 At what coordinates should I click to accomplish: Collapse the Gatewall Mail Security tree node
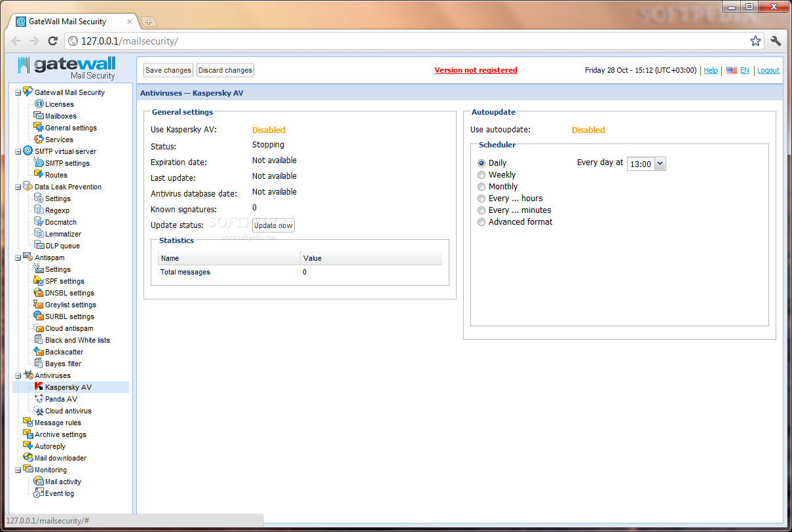click(18, 92)
